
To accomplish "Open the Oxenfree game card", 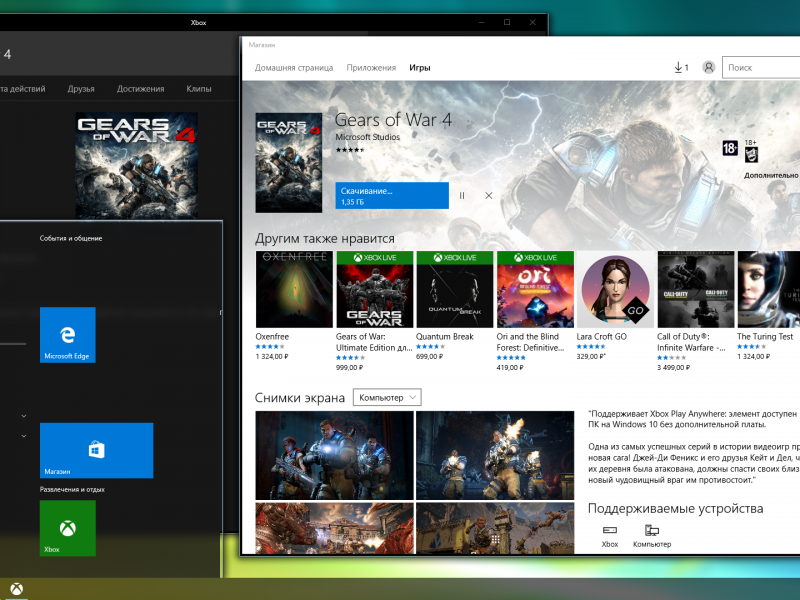I will tap(294, 306).
